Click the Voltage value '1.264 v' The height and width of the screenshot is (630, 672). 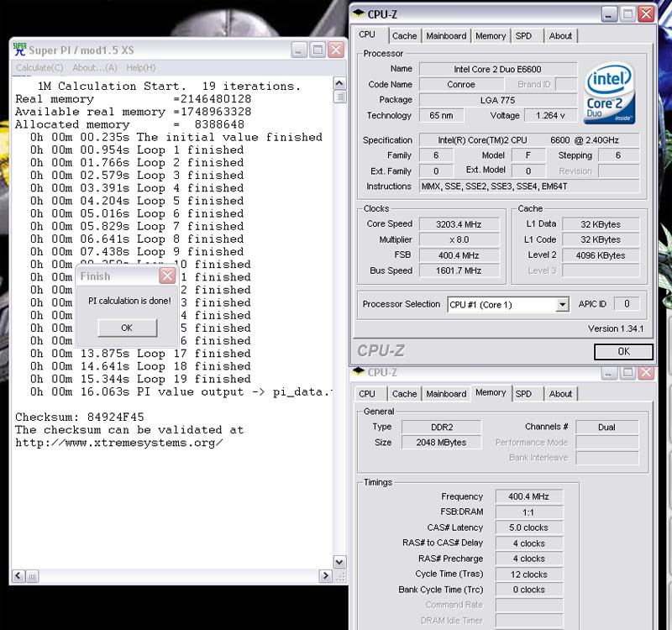[551, 116]
